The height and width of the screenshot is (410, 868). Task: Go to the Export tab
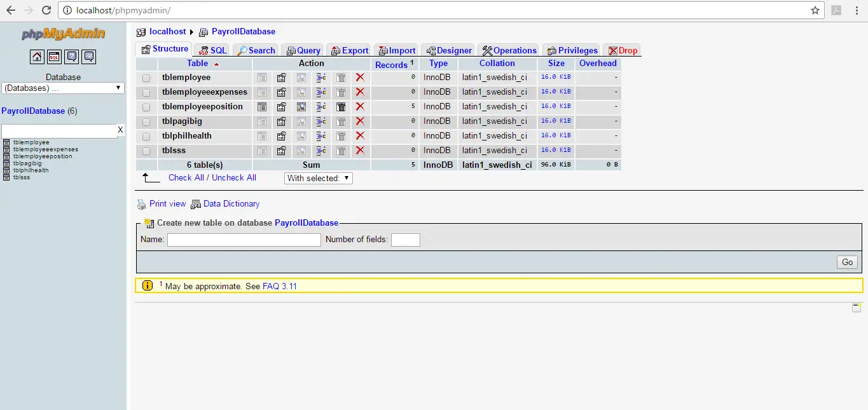click(349, 50)
